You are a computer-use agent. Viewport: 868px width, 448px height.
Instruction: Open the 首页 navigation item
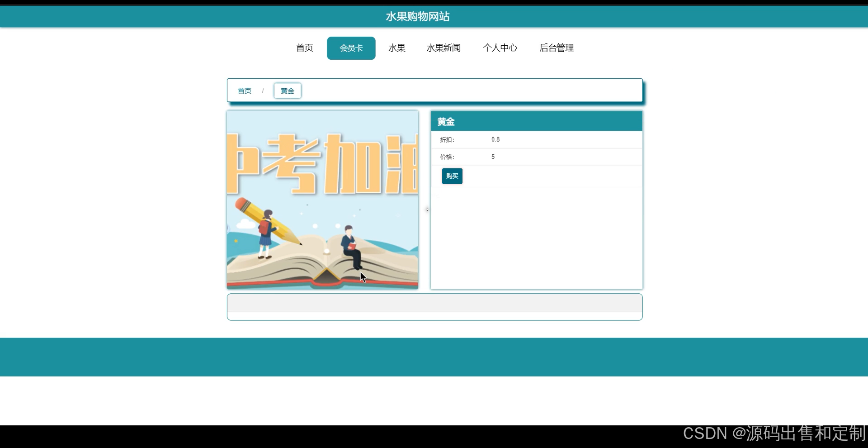[304, 48]
